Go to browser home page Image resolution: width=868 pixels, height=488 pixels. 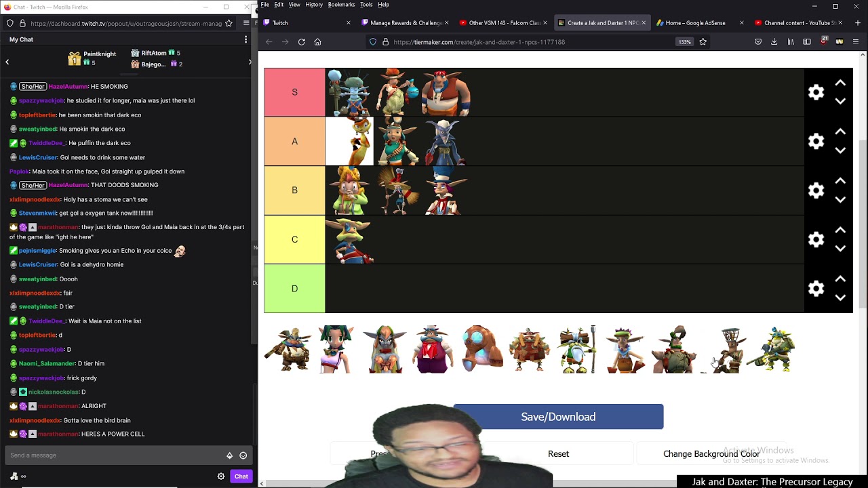pos(317,42)
